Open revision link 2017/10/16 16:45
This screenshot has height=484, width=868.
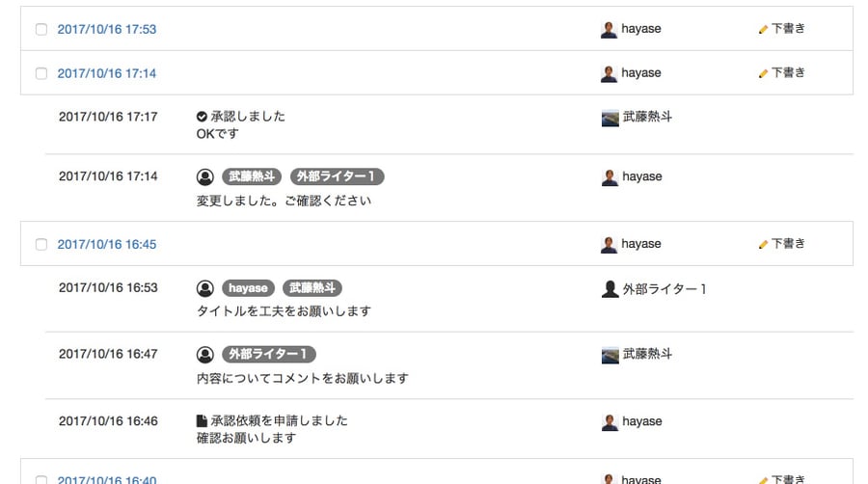[x=107, y=245]
